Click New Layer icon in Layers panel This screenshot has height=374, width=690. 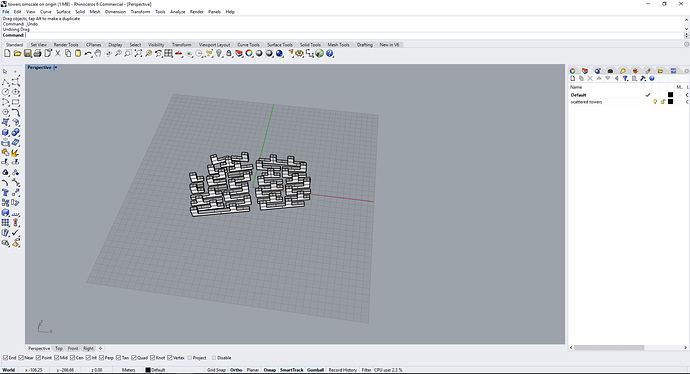pos(573,78)
